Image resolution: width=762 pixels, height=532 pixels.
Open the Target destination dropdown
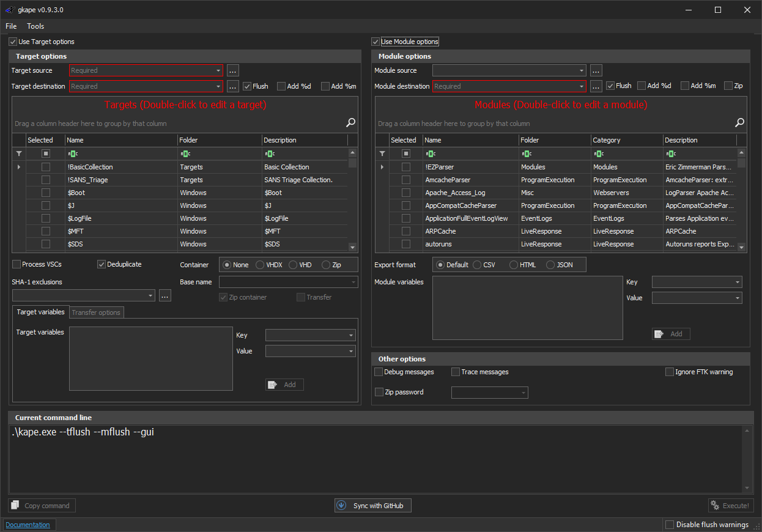point(218,86)
